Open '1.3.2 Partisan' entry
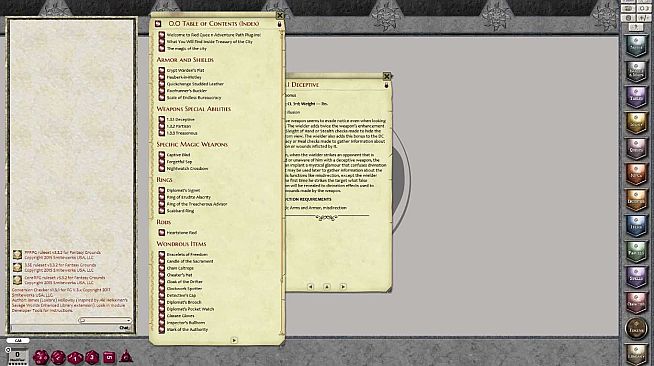 coord(179,126)
